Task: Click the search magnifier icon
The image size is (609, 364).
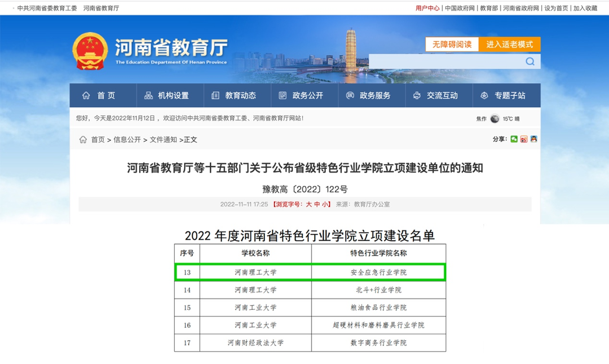Action: (x=529, y=61)
